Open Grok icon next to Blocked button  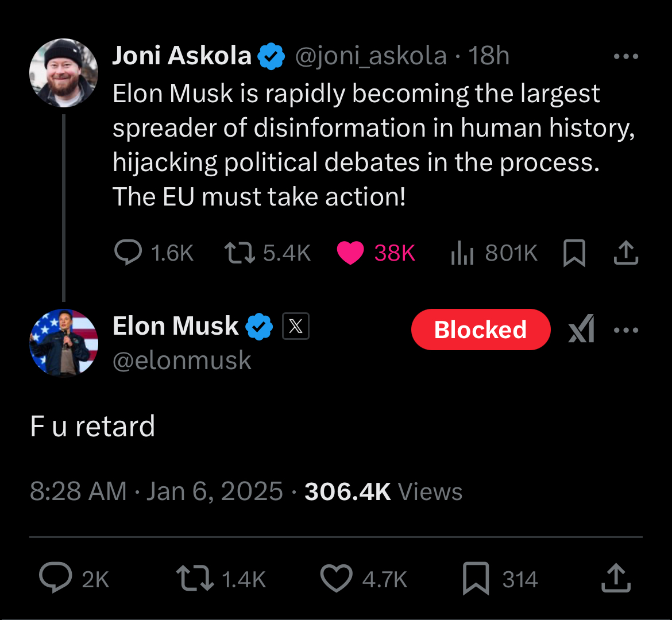point(581,330)
